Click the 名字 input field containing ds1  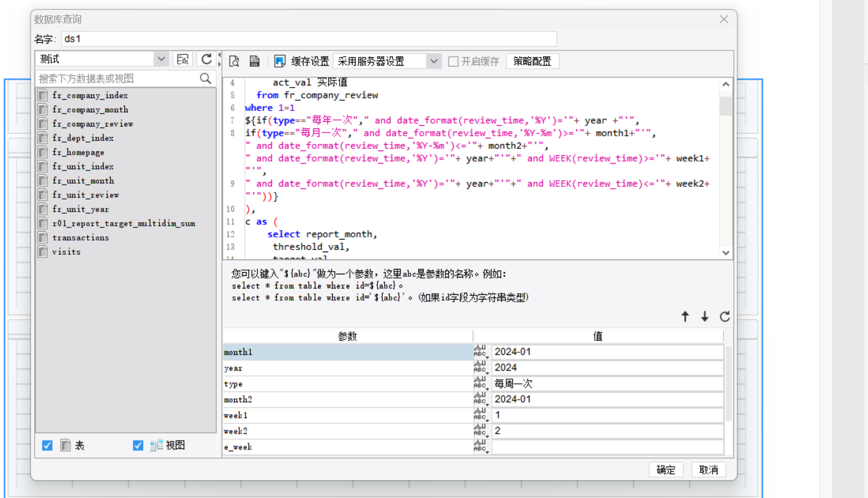point(309,39)
